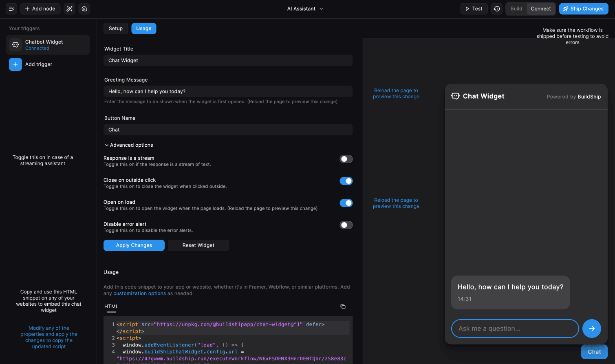The width and height of the screenshot is (615, 364).
Task: Click the Add node button
Action: tap(40, 9)
